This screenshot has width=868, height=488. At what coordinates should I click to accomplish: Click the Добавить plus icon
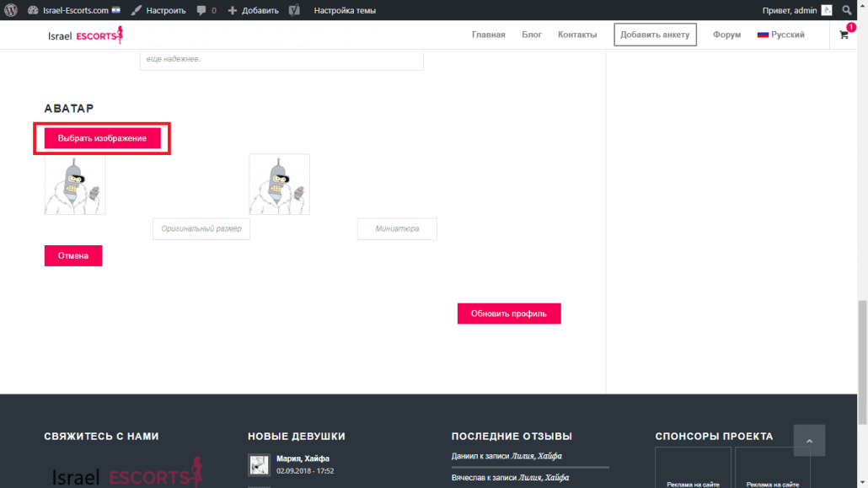click(x=233, y=10)
